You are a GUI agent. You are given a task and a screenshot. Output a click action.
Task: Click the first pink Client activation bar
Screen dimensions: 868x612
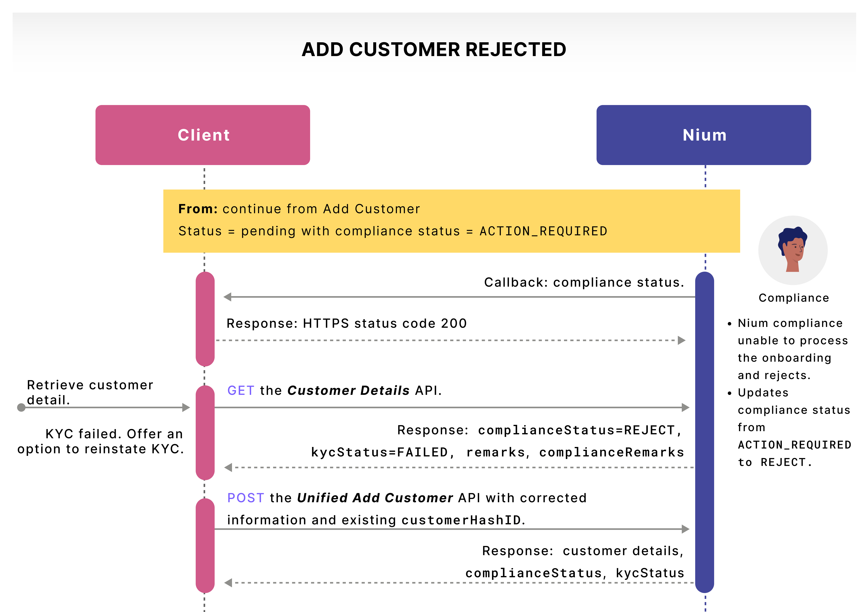pyautogui.click(x=205, y=318)
